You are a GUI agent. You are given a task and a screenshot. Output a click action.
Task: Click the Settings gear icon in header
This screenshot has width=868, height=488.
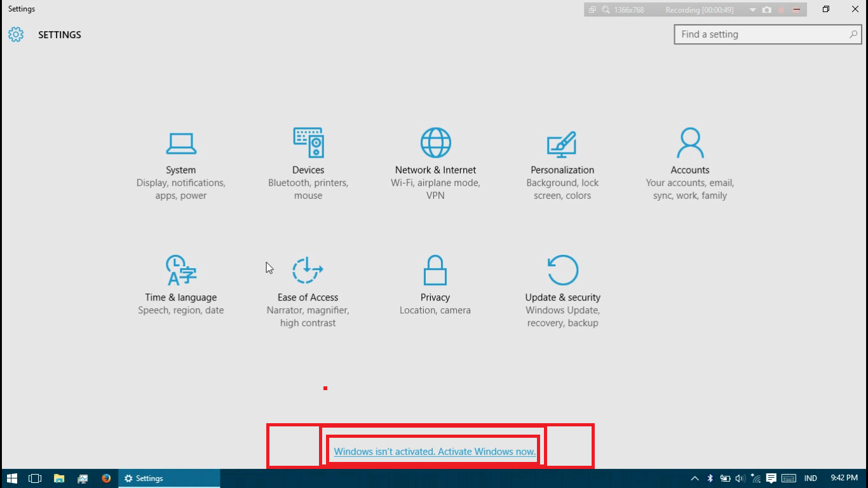coord(16,35)
